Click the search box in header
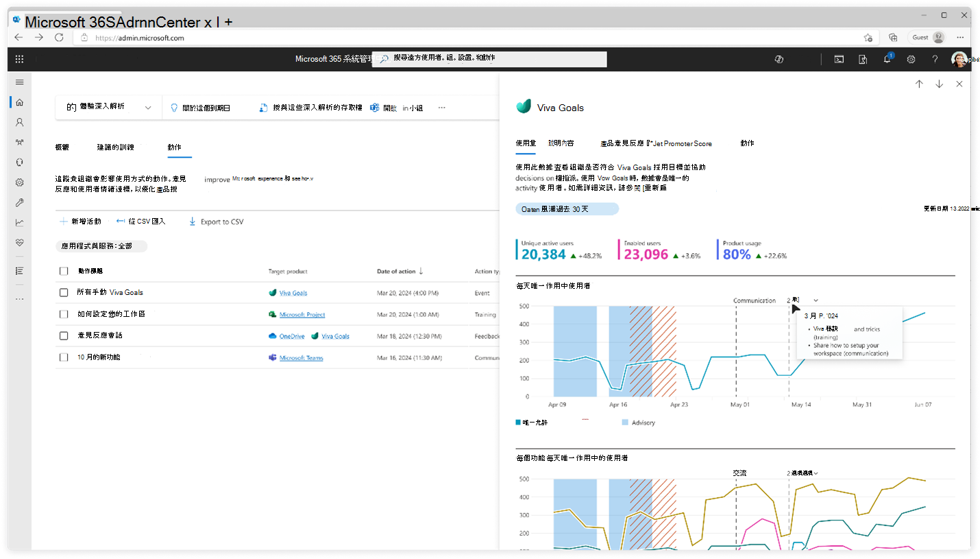The height and width of the screenshot is (559, 980). pyautogui.click(x=489, y=59)
